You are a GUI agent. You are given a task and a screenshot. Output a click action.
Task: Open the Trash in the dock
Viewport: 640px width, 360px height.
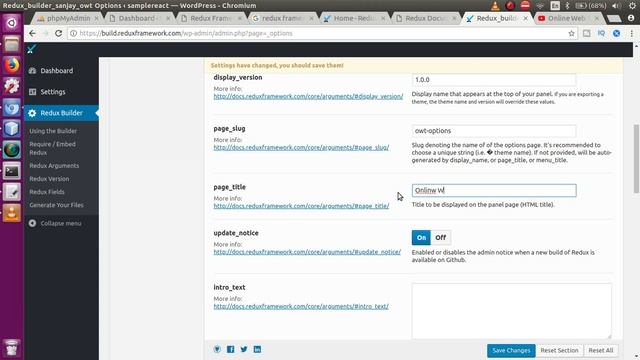click(x=11, y=347)
